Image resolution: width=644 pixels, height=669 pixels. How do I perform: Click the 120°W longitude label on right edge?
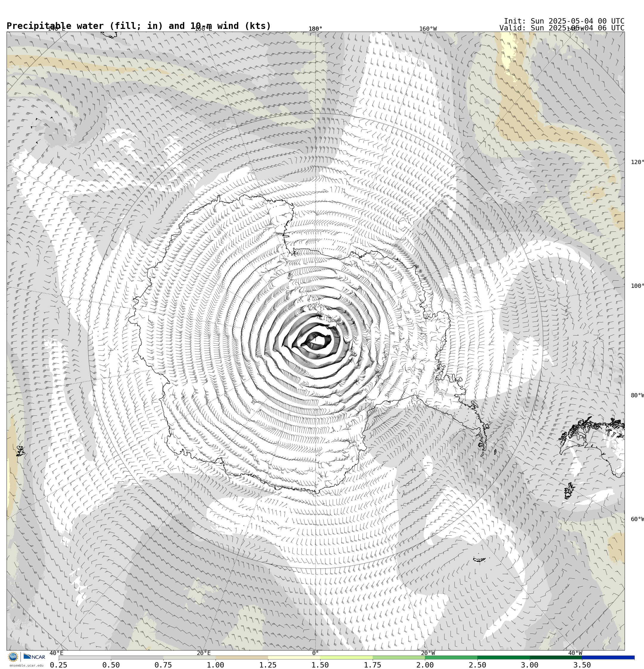pyautogui.click(x=637, y=162)
